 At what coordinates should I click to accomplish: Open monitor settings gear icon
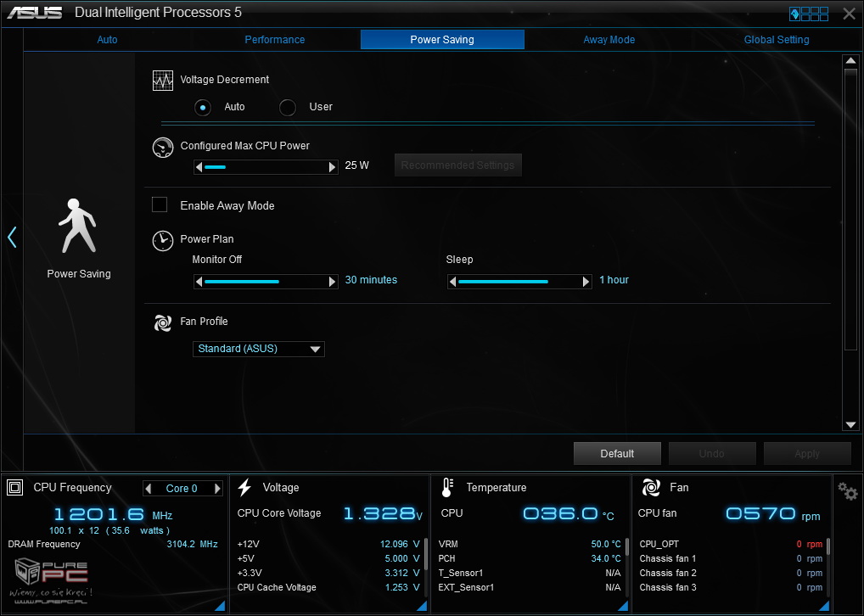pos(848,490)
